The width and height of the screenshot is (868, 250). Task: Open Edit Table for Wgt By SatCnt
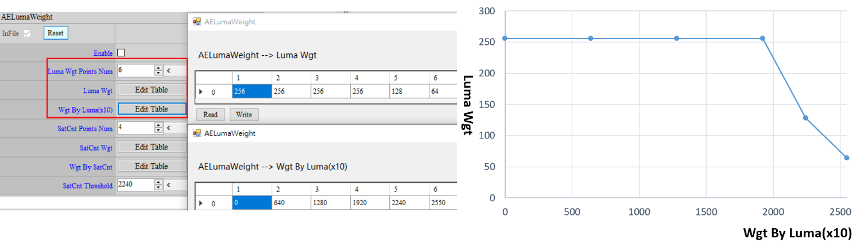click(152, 166)
